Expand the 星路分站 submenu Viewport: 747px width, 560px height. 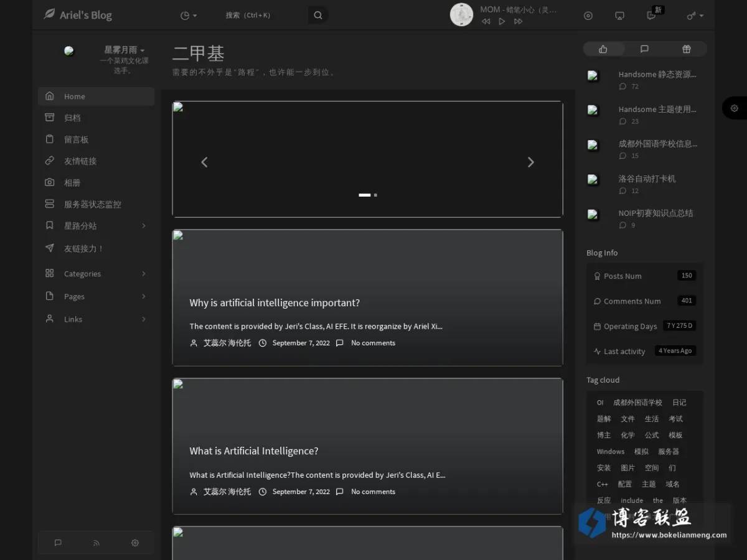coord(96,226)
